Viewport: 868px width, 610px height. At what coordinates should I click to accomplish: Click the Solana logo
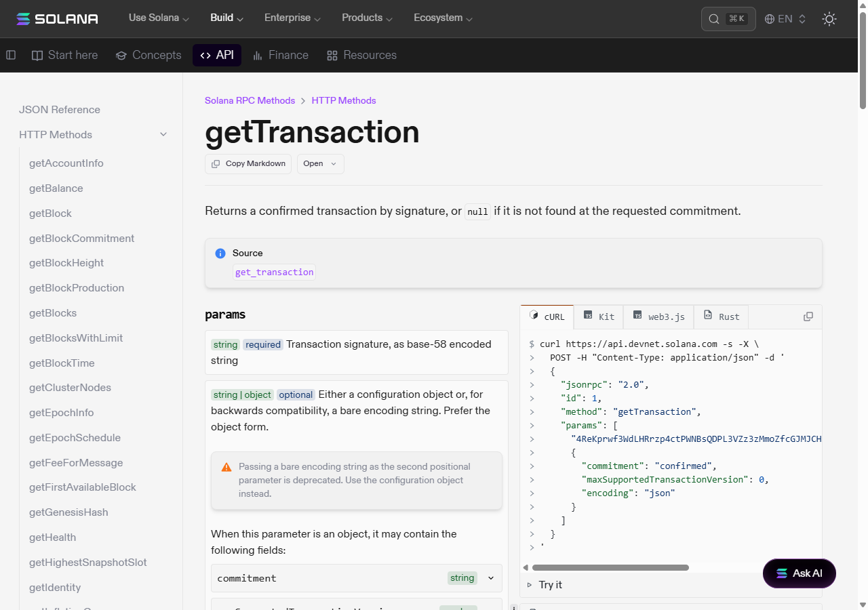pyautogui.click(x=57, y=19)
